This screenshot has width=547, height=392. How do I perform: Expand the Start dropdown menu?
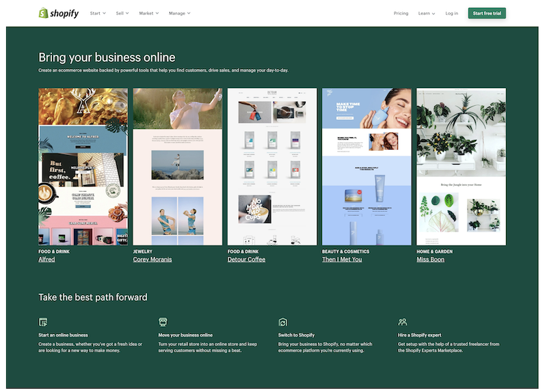coord(98,13)
